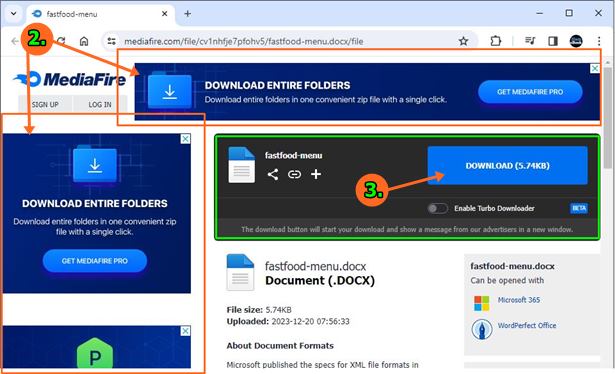Click the Microsoft 365 logo icon
Screen dimensions: 615x374
tap(482, 303)
